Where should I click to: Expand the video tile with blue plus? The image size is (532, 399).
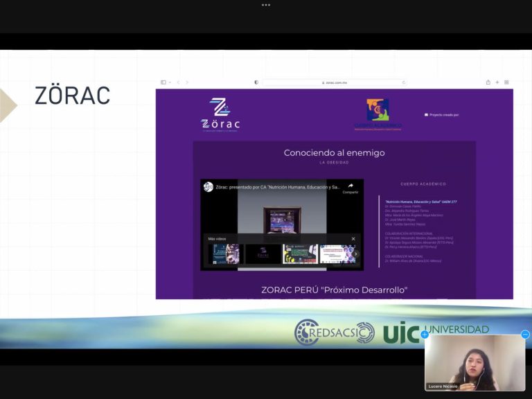click(x=425, y=335)
